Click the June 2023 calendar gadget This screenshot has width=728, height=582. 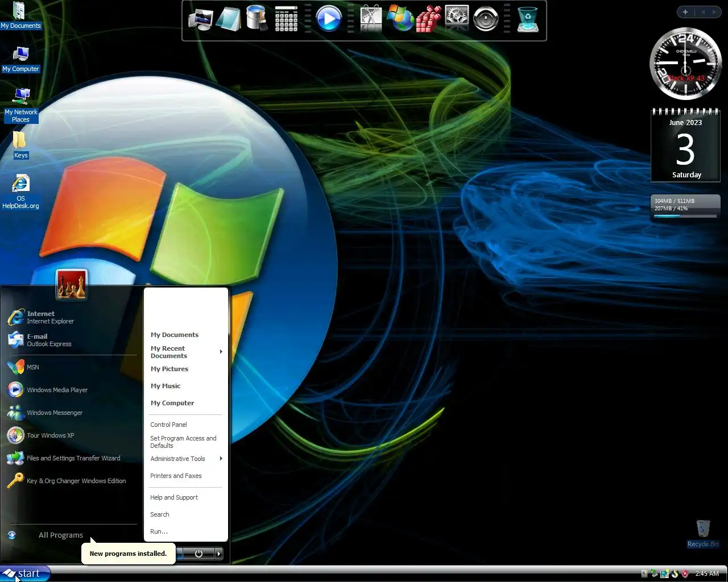pos(686,145)
